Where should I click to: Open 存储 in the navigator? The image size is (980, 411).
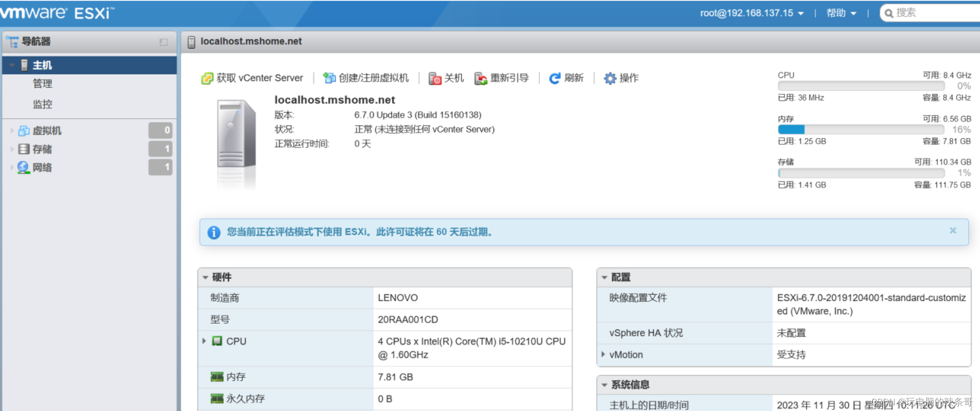tap(42, 149)
